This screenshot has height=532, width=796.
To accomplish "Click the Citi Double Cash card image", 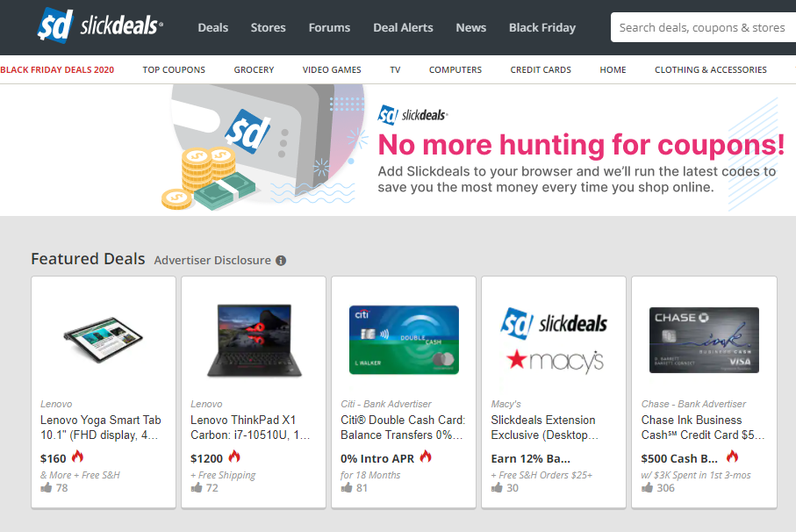I will (404, 340).
